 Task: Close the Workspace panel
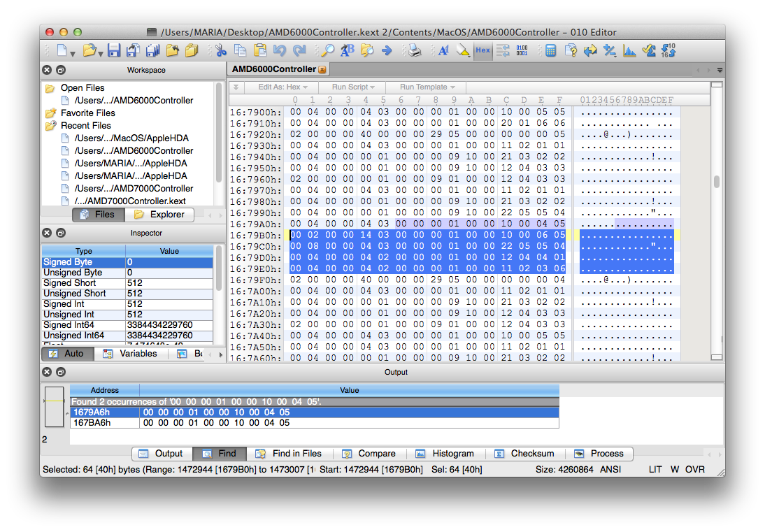(x=47, y=70)
